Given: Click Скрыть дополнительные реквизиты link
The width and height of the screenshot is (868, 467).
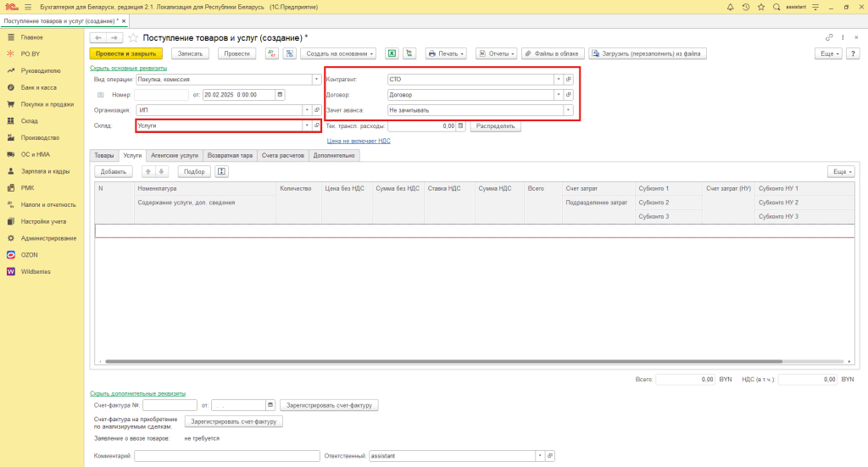Looking at the screenshot, I should coord(138,393).
